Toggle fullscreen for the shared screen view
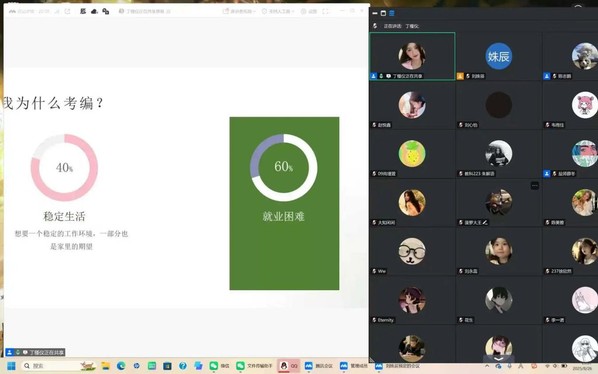The height and width of the screenshot is (374, 598). (325, 11)
